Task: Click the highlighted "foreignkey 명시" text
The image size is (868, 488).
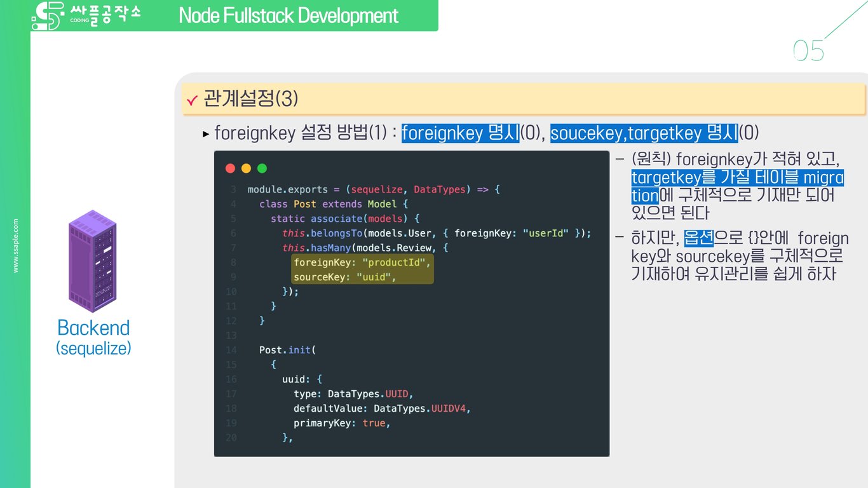Action: point(461,133)
